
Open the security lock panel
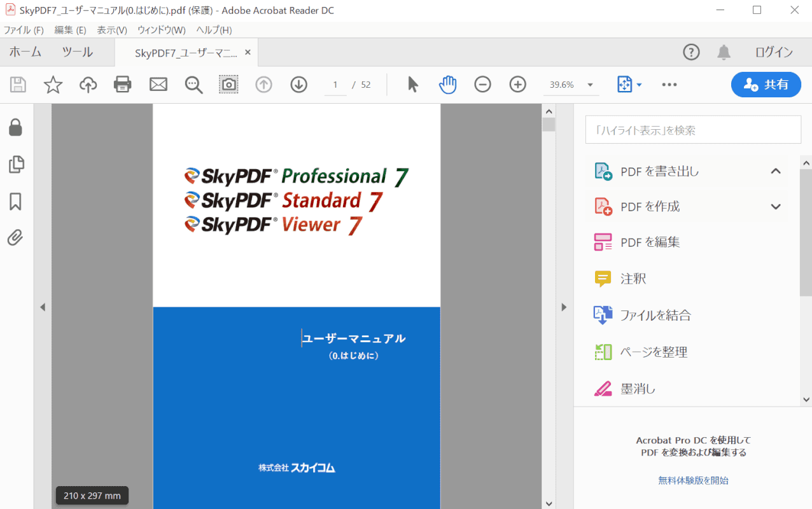[15, 128]
